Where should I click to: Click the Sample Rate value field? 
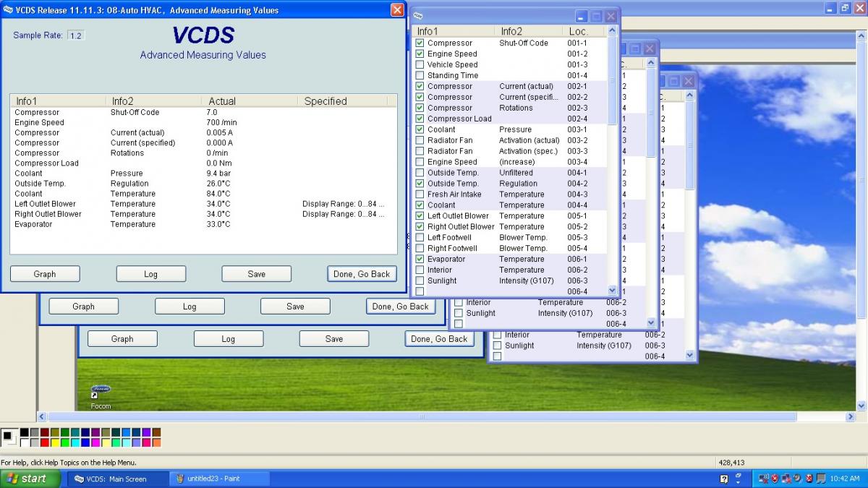click(75, 35)
